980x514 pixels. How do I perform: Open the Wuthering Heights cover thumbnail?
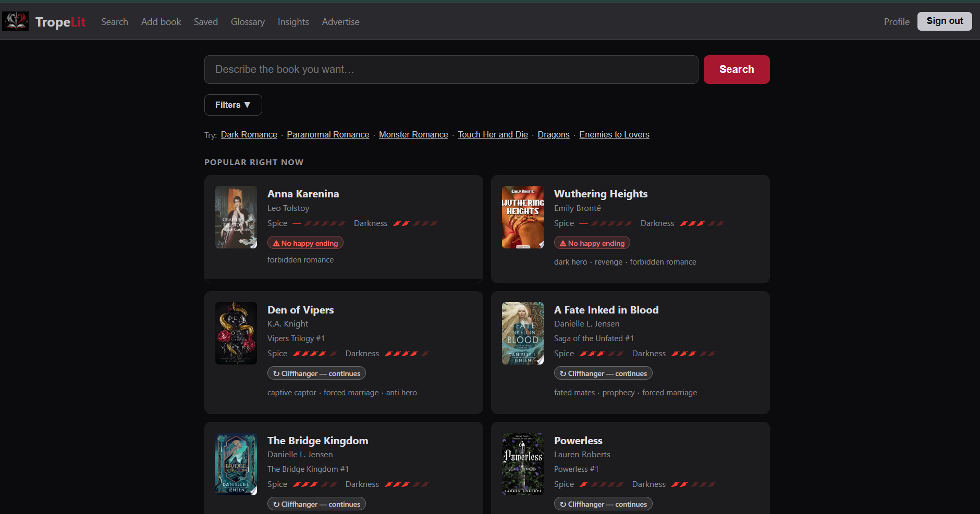pyautogui.click(x=523, y=217)
